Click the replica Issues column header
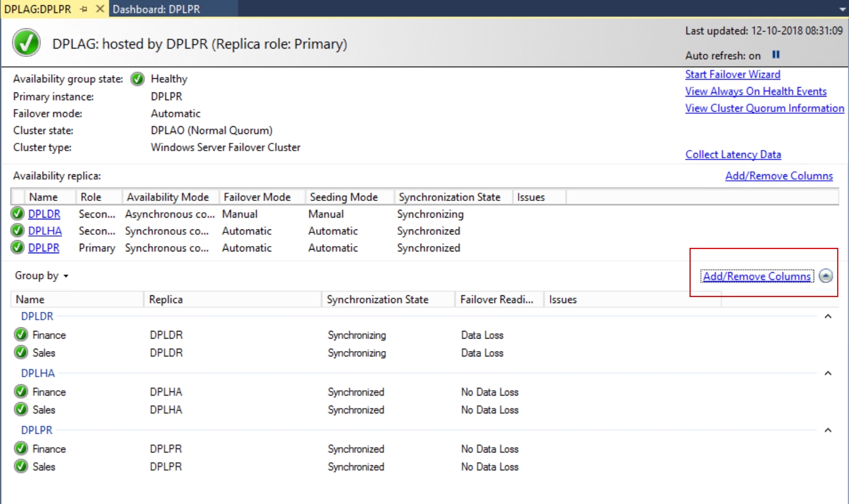 click(539, 197)
